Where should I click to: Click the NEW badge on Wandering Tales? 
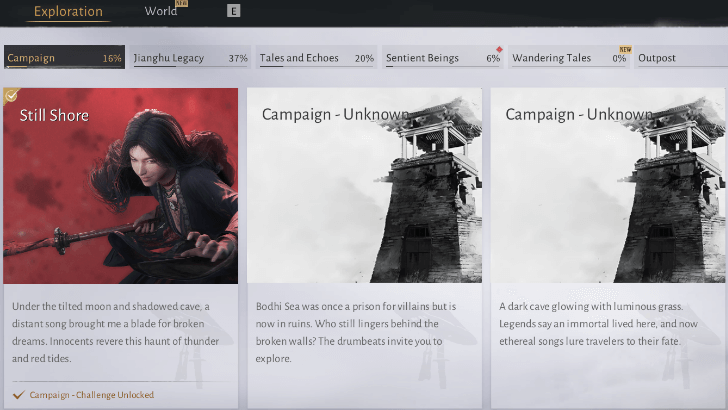[625, 49]
